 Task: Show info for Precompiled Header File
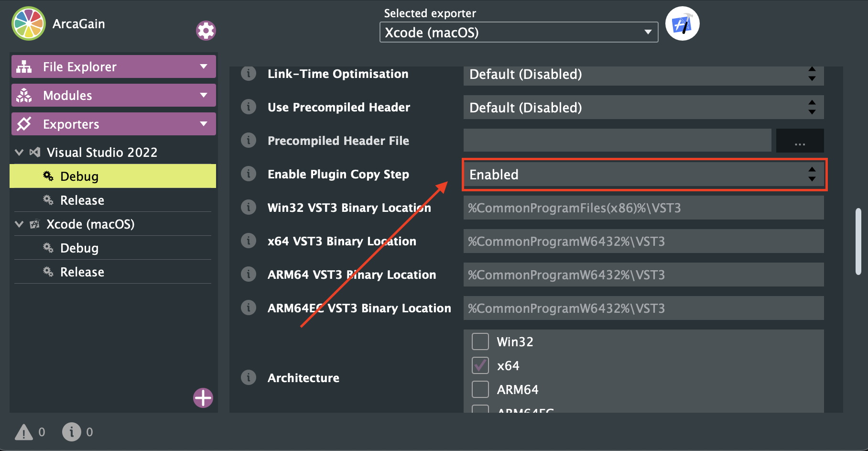coord(249,140)
